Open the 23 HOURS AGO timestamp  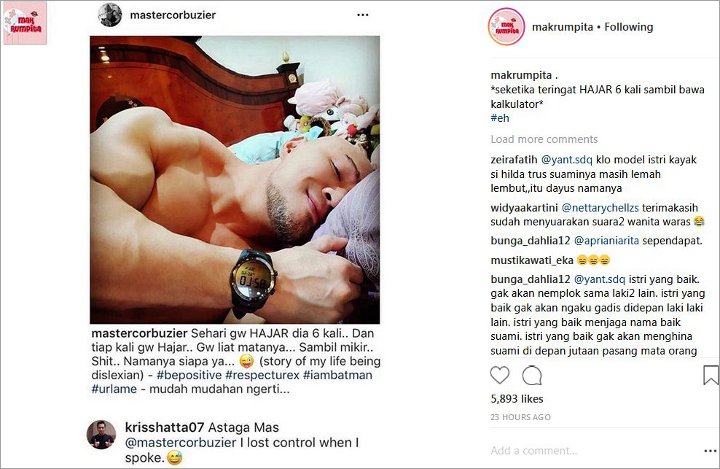coord(520,417)
